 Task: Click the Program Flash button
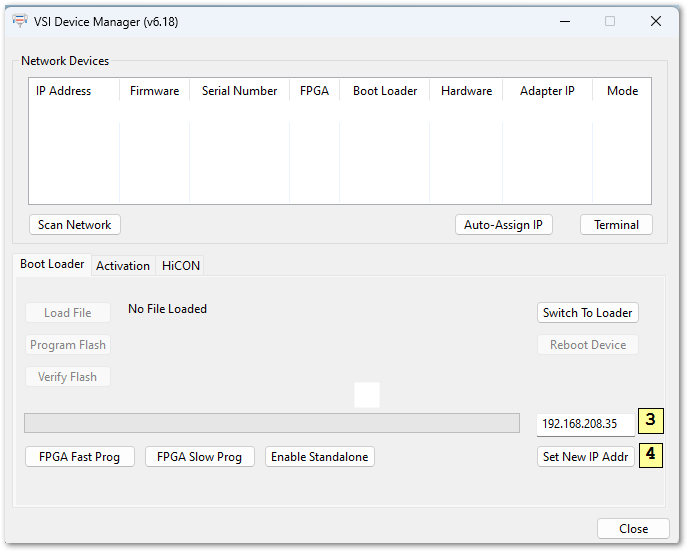pos(68,345)
